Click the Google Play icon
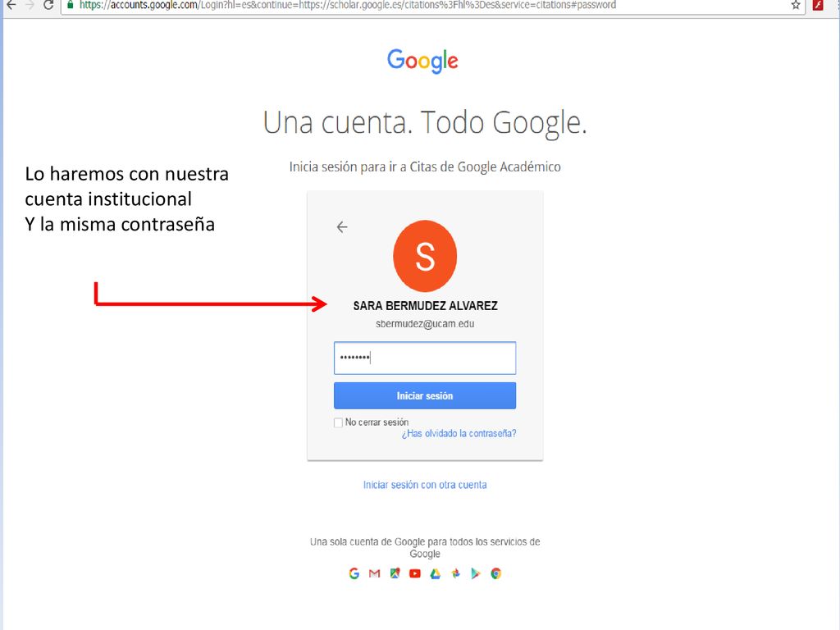The height and width of the screenshot is (630, 840). click(476, 573)
